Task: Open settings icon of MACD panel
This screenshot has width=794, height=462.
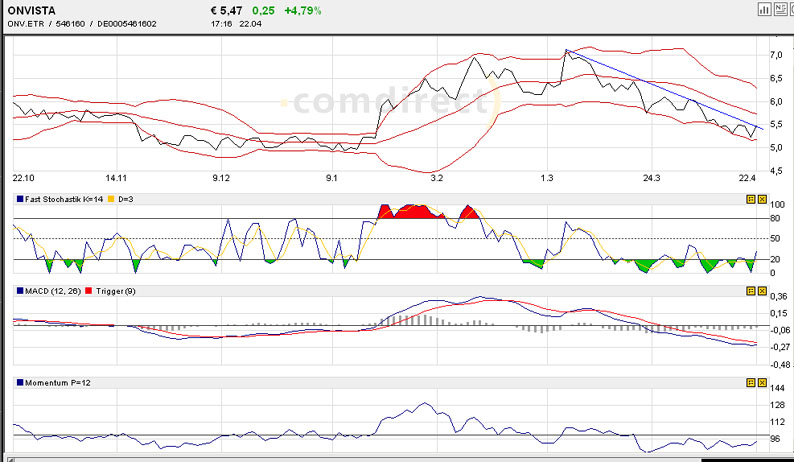Action: (750, 290)
